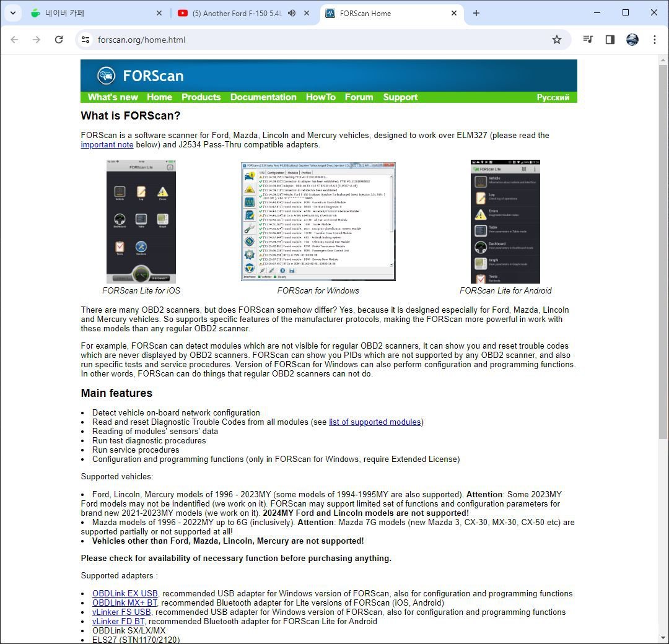This screenshot has width=669, height=644.
Task: Click the 'Main features' heading
Action: coord(116,393)
